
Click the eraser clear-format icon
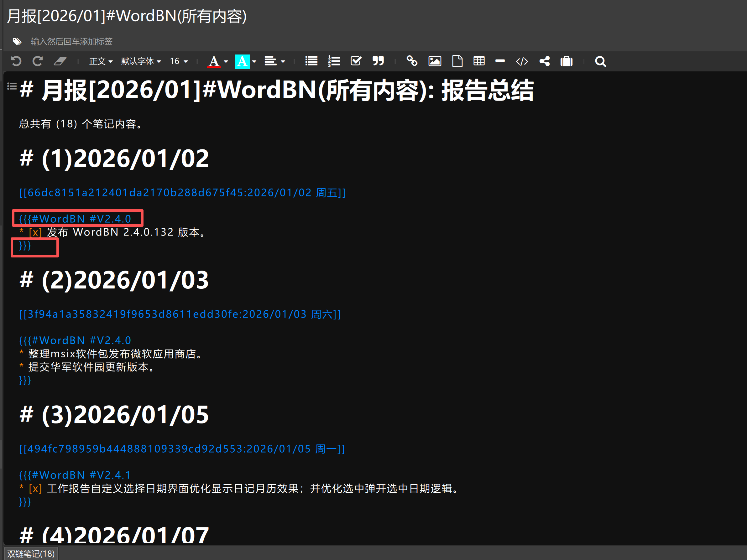point(60,61)
